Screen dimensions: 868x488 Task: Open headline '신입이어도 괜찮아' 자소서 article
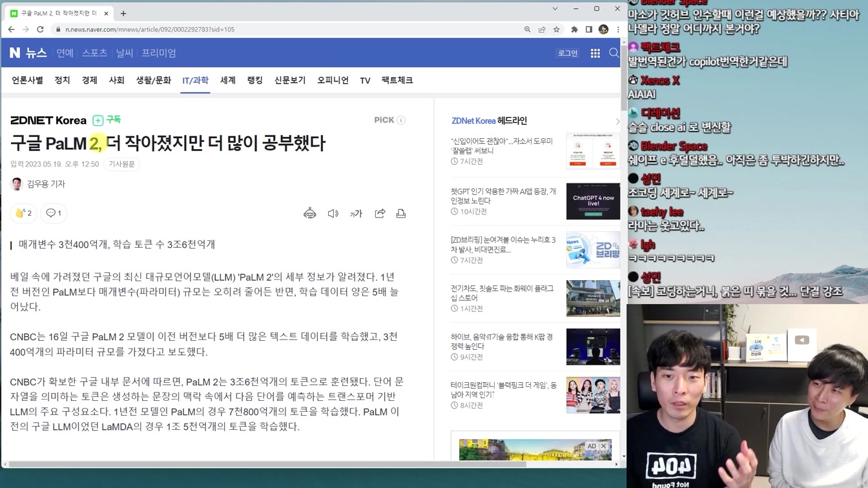pos(502,145)
